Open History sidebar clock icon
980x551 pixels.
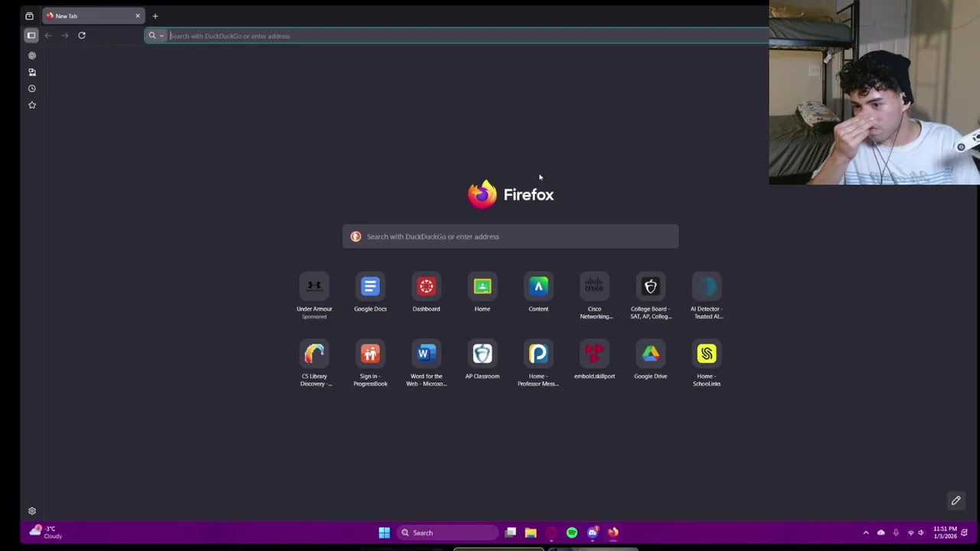click(x=32, y=89)
